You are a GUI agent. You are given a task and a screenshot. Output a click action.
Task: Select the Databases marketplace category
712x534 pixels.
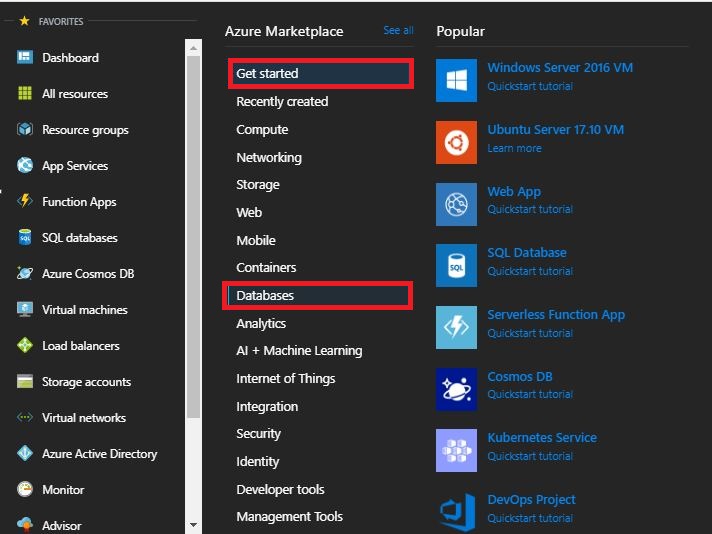coord(265,295)
